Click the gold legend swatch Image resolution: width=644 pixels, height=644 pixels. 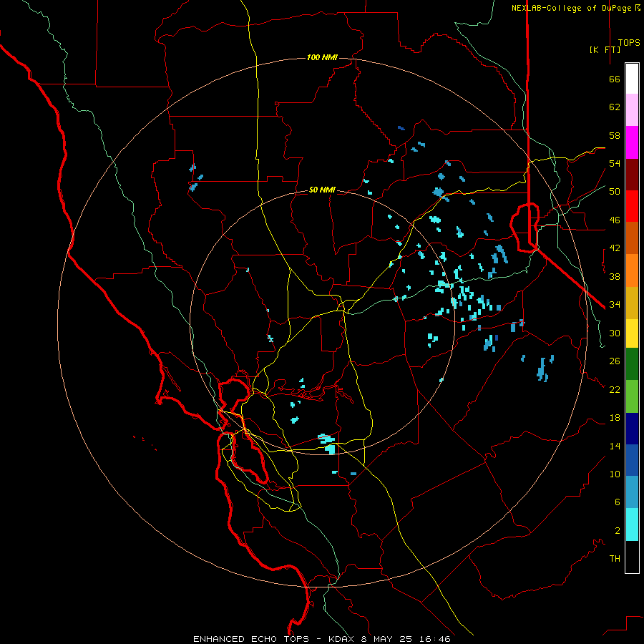(632, 303)
